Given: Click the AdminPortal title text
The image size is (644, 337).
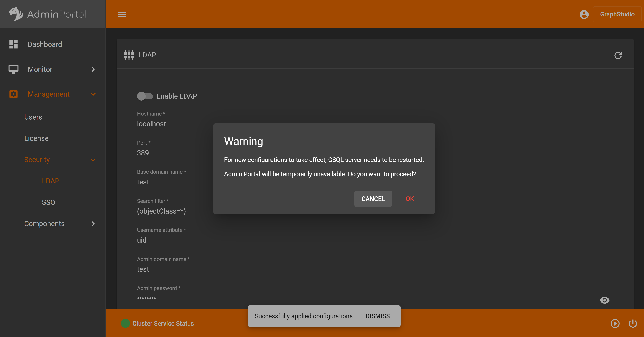Looking at the screenshot, I should click(x=57, y=14).
